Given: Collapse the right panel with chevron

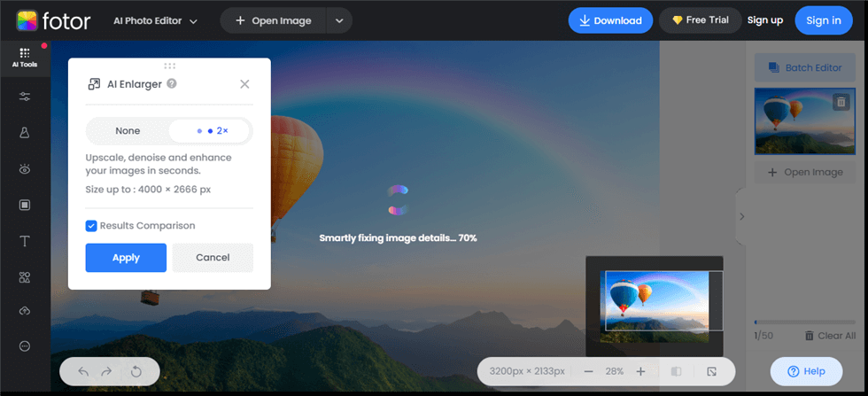Looking at the screenshot, I should click(742, 216).
